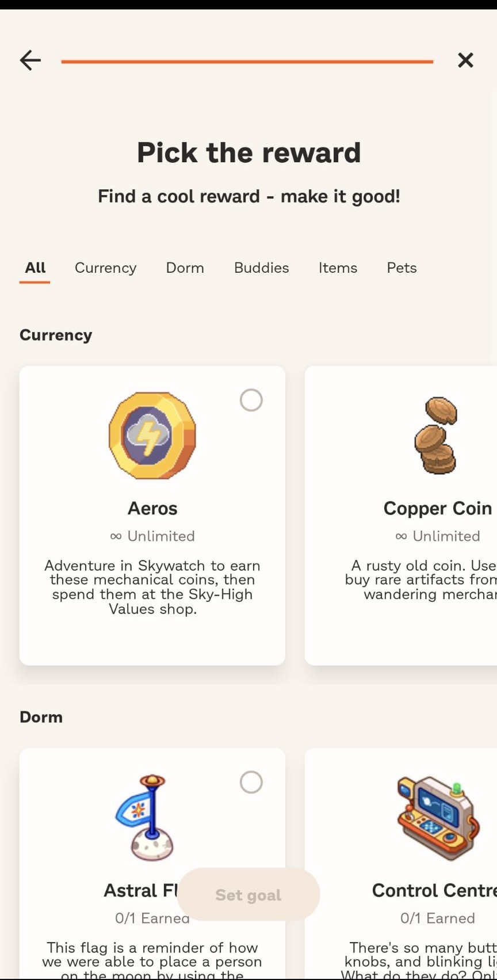Tap the Control Centre card title
The width and height of the screenshot is (497, 980).
434,890
